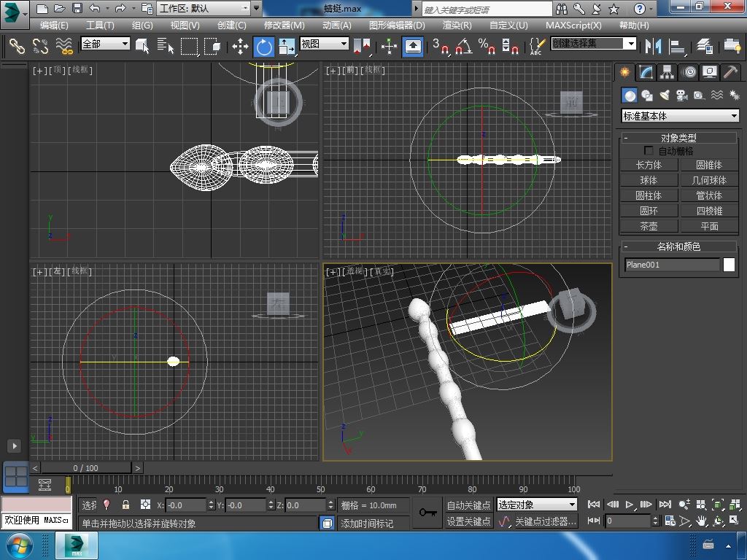Open the 修改器(M) menu
The height and width of the screenshot is (560, 747).
[x=284, y=25]
